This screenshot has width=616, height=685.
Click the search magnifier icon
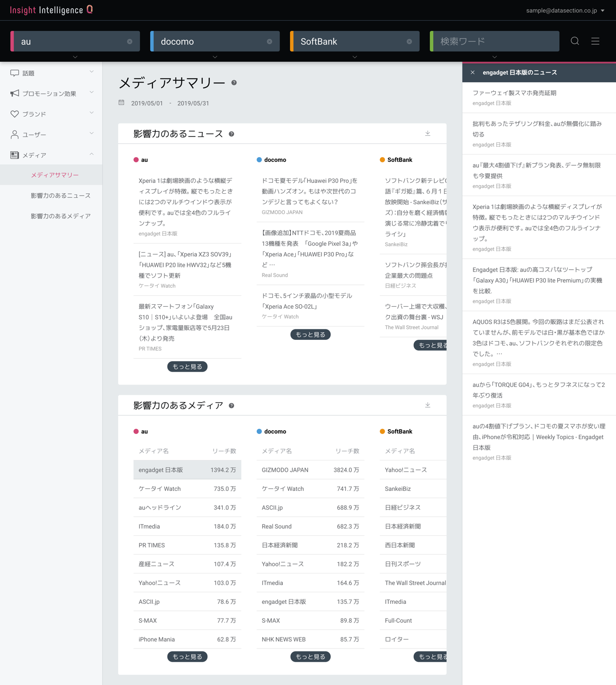(575, 41)
